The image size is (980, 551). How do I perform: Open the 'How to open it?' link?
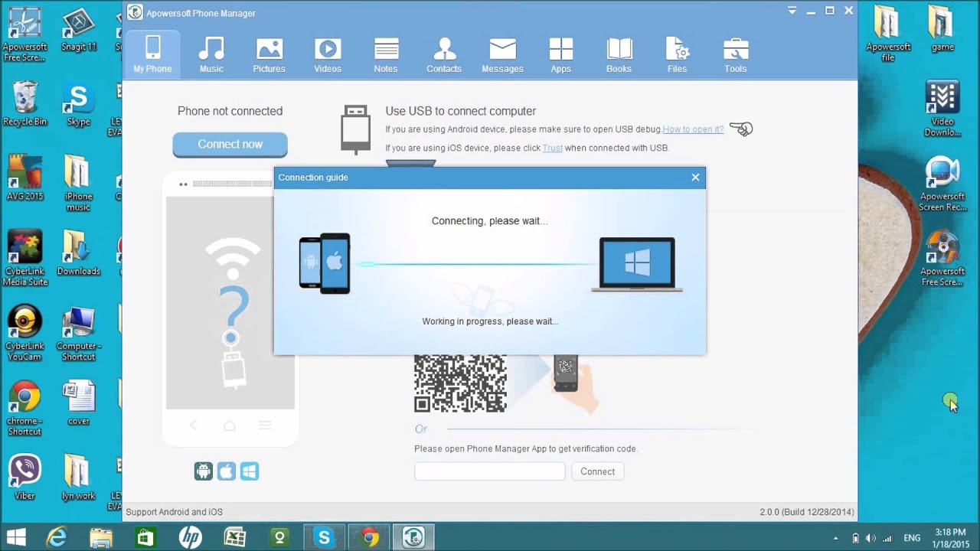(693, 129)
